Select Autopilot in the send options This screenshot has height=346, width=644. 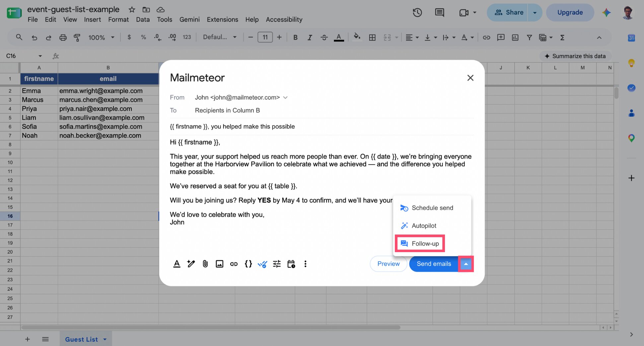pyautogui.click(x=419, y=226)
